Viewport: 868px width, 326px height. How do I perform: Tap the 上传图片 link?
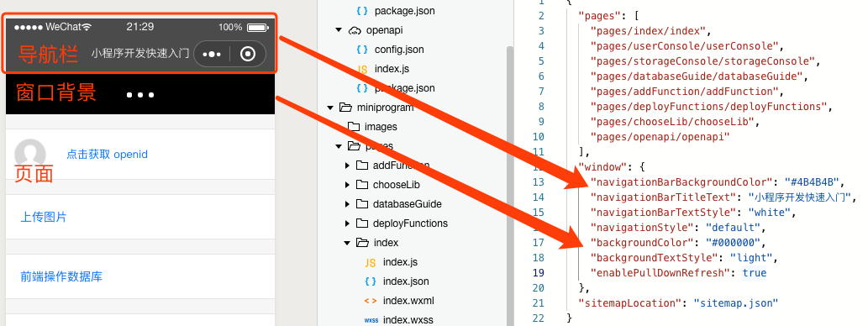tap(43, 217)
